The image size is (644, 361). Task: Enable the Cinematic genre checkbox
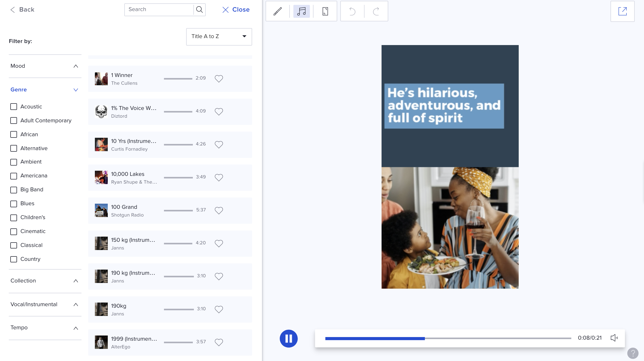pos(14,231)
